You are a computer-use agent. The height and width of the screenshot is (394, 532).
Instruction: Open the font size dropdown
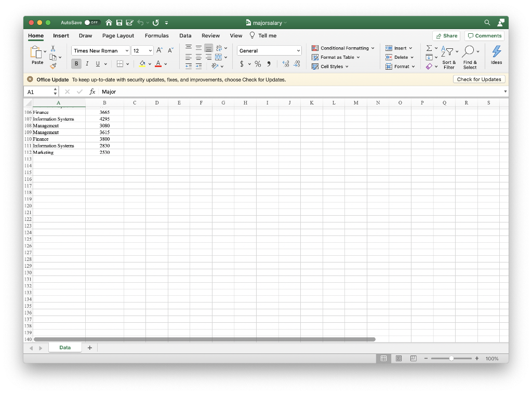(x=150, y=50)
